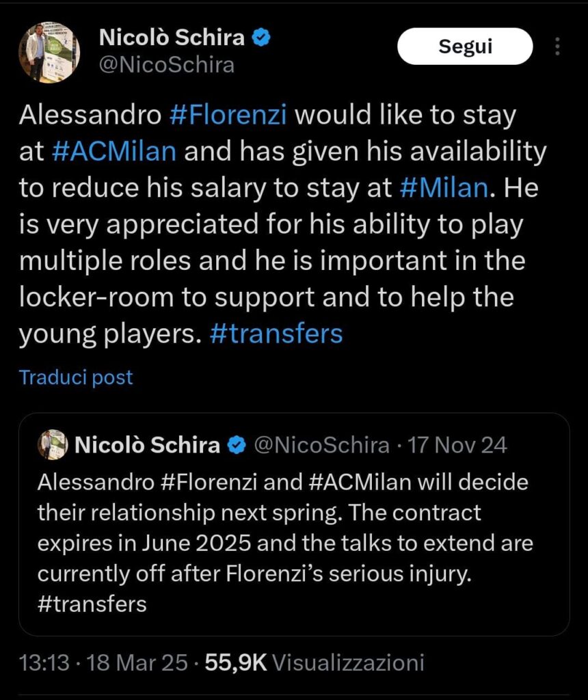Click the verified checkmark in the quoted tweet
The image size is (588, 700).
coord(235,444)
